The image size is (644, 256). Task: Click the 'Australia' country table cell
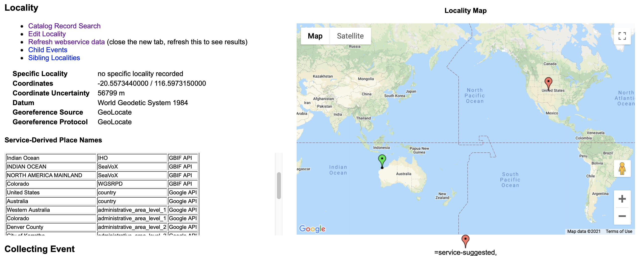51,201
